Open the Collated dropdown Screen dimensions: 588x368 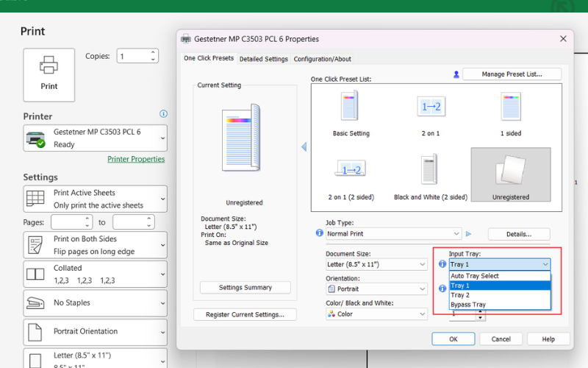click(96, 274)
